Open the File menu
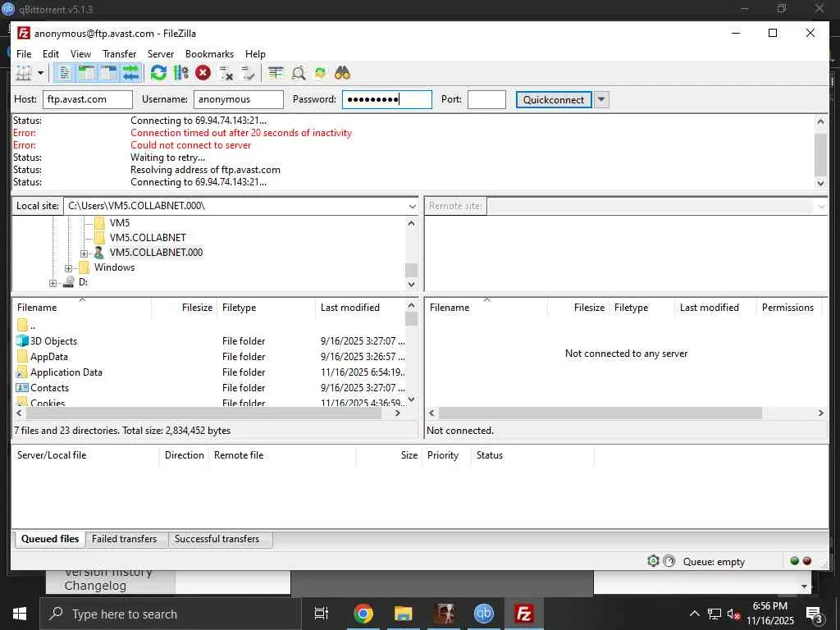The height and width of the screenshot is (630, 840). point(24,54)
